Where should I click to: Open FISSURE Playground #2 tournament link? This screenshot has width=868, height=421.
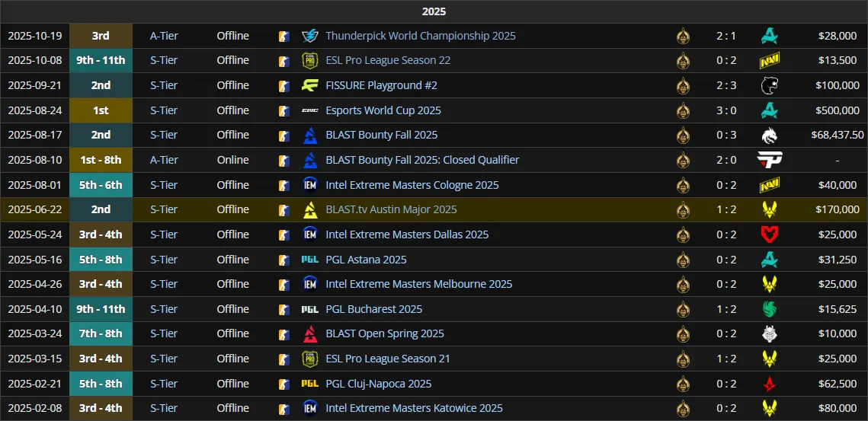(381, 85)
